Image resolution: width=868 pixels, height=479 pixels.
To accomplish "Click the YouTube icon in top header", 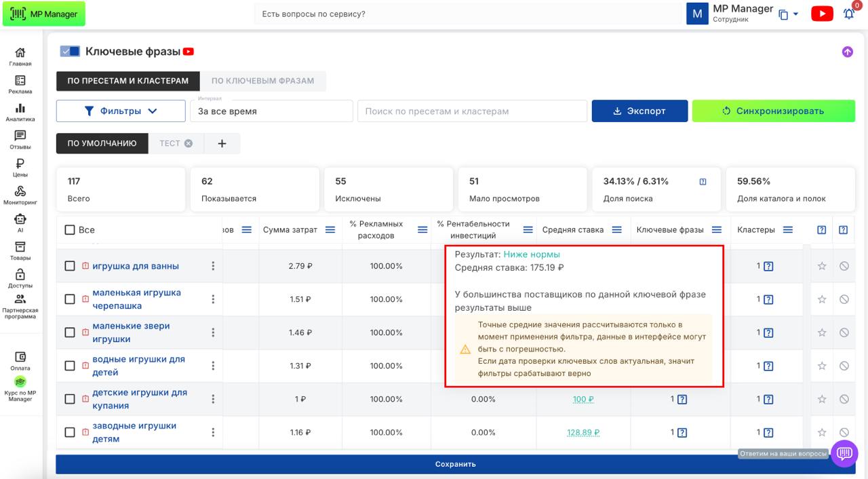I will click(x=822, y=14).
